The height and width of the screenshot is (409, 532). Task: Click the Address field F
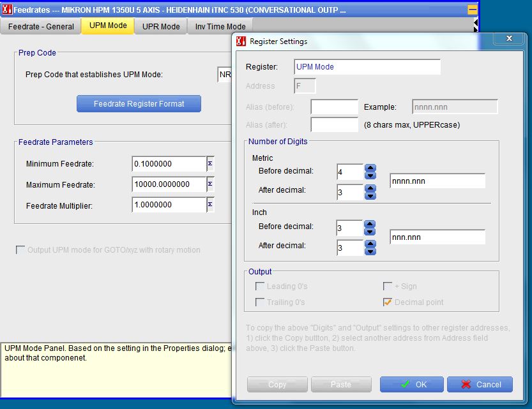(305, 86)
